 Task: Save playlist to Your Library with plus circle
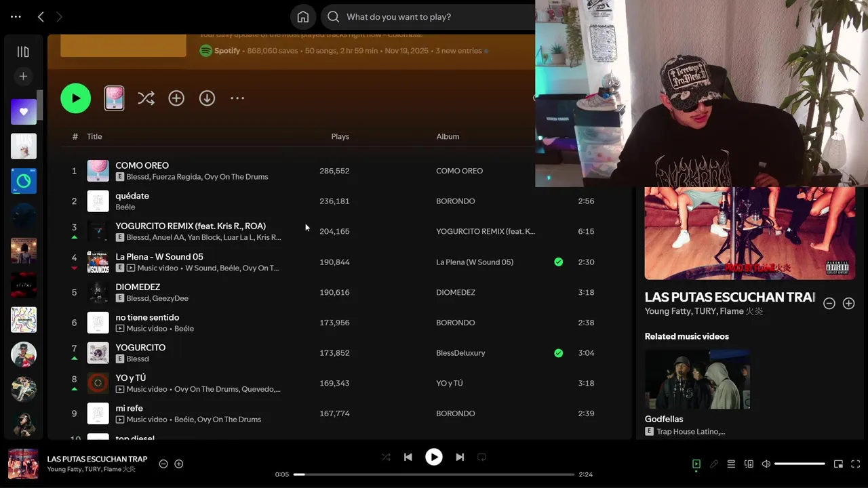pyautogui.click(x=176, y=98)
